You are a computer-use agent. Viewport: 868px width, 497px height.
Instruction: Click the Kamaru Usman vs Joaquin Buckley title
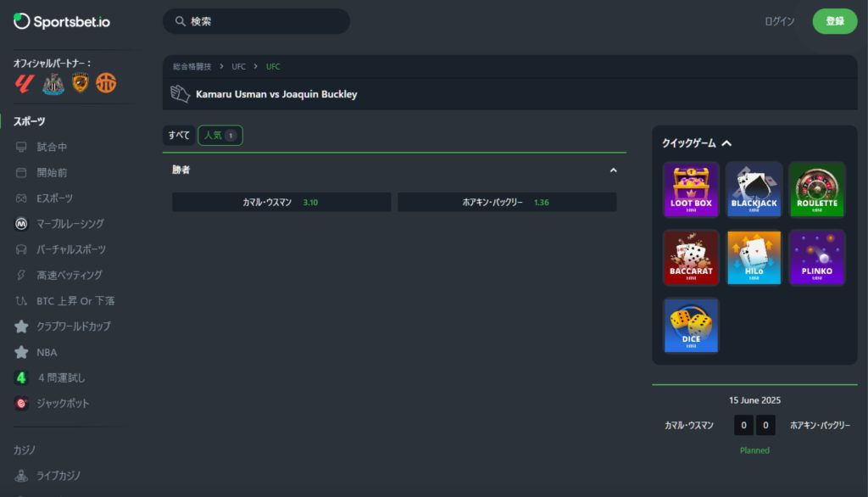pos(276,94)
